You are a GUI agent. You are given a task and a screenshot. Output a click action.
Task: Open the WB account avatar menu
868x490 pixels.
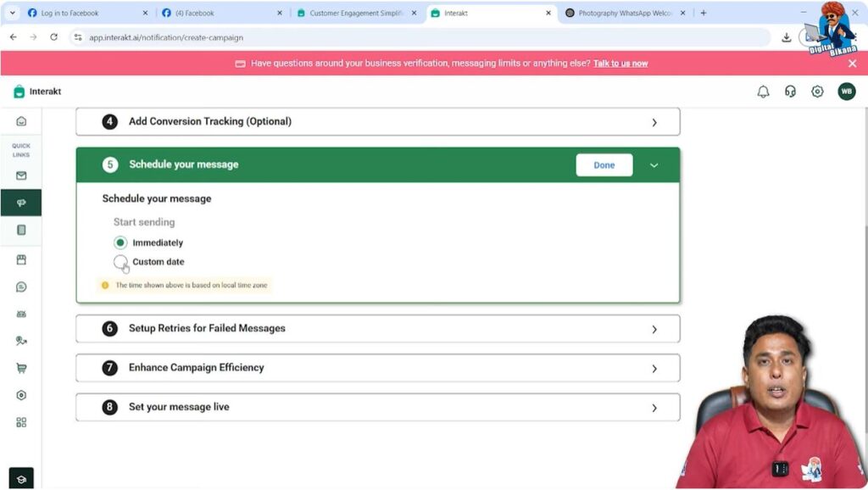point(847,91)
